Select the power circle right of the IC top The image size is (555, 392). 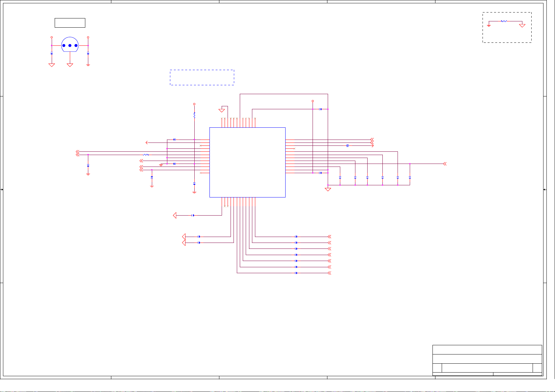[x=313, y=101]
